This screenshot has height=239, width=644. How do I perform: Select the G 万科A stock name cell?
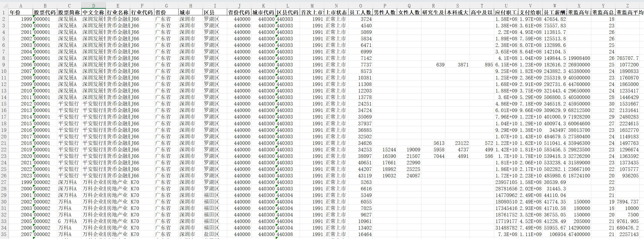(69, 221)
